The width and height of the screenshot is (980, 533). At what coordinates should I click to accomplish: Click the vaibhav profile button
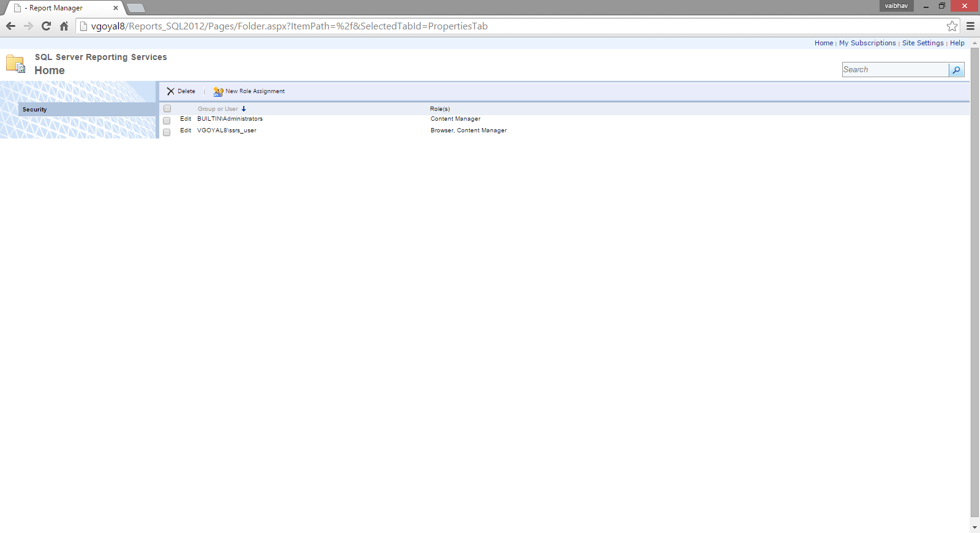[896, 6]
